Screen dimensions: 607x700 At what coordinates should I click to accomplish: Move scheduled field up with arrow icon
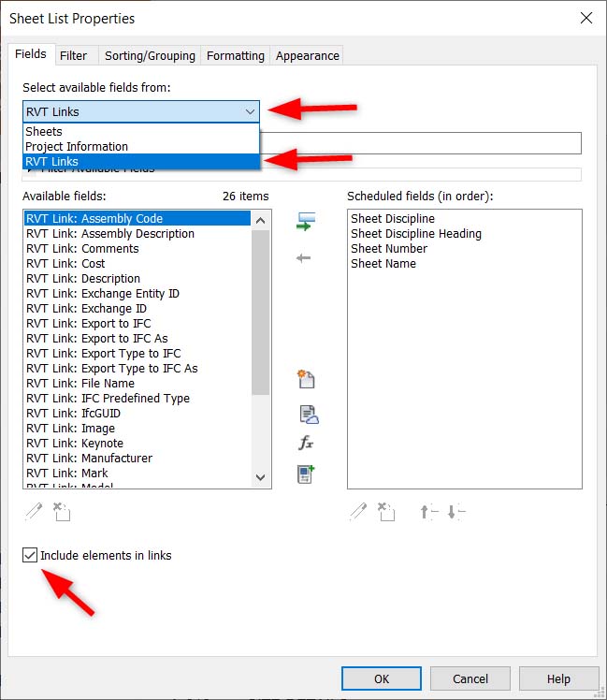(428, 511)
